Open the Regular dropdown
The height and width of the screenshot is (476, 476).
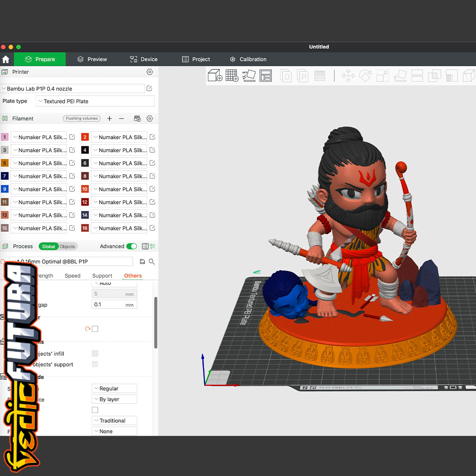click(114, 388)
